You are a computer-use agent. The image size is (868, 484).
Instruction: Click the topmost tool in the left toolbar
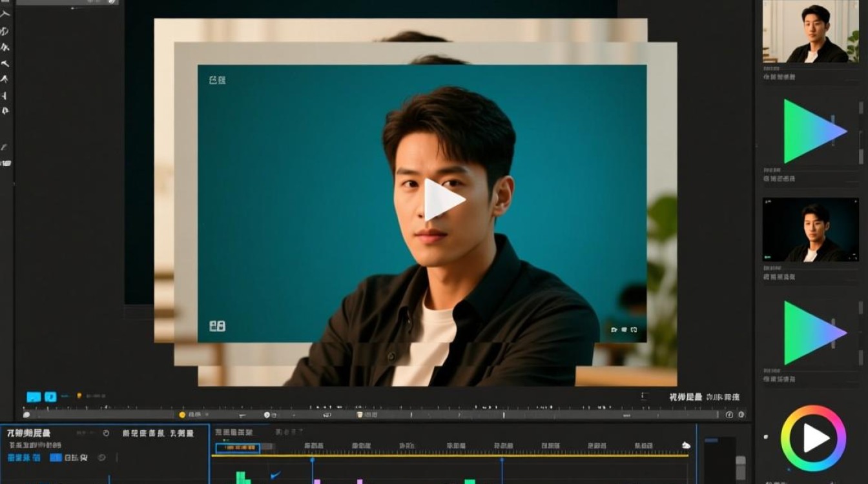[x=5, y=14]
